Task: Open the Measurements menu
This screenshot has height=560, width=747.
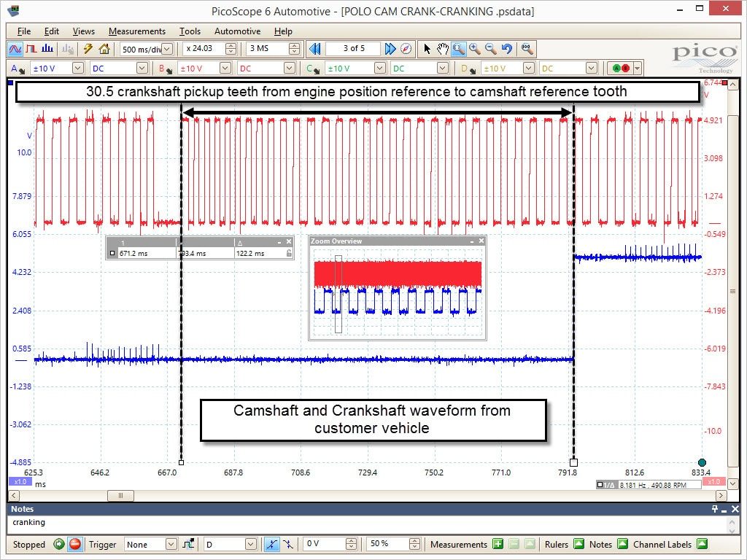Action: pyautogui.click(x=136, y=31)
